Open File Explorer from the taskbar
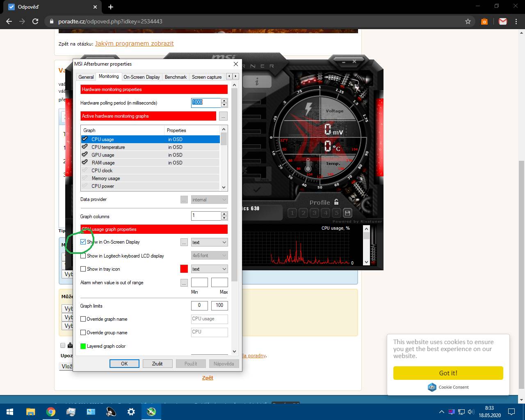 [31, 412]
